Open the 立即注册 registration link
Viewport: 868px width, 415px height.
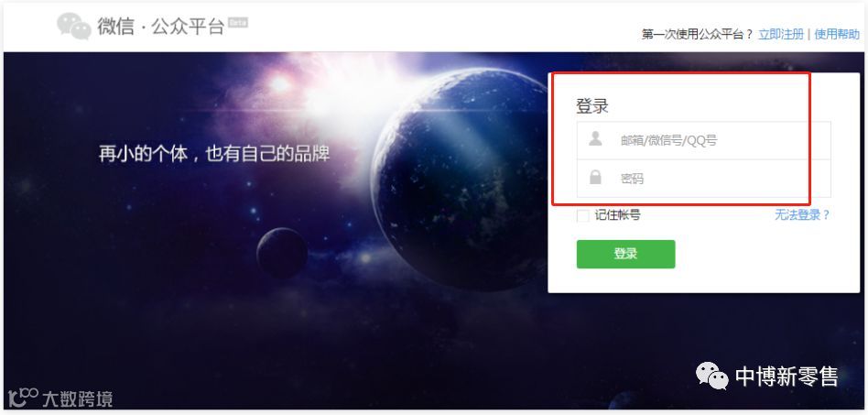click(780, 34)
